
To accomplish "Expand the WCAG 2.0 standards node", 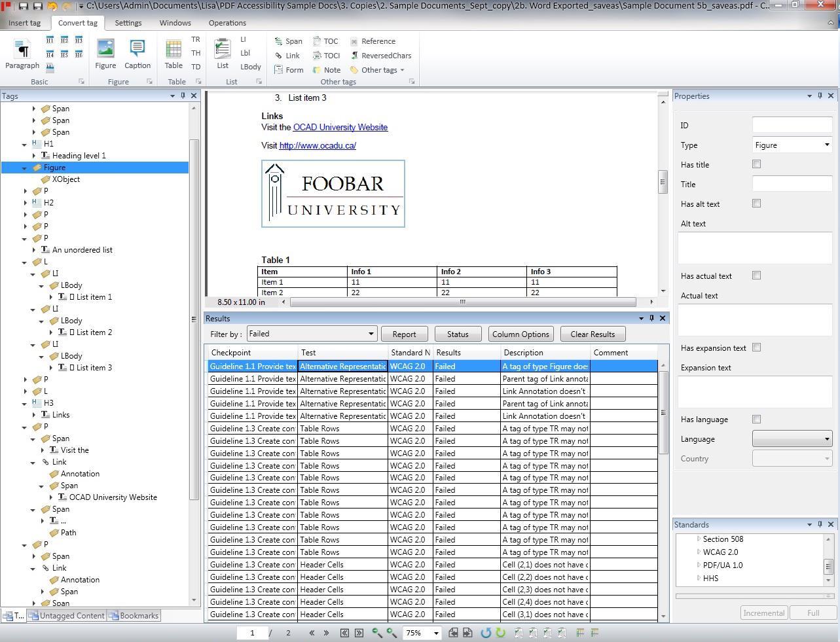I will [699, 552].
